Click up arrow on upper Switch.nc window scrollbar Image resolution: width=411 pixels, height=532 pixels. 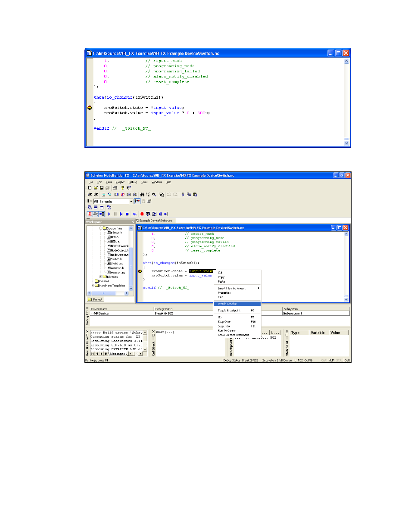click(347, 61)
